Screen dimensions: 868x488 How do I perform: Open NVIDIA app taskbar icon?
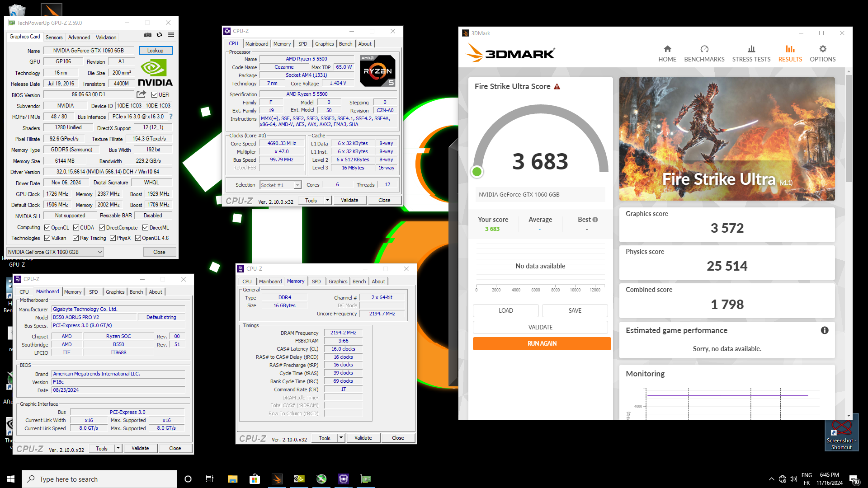click(x=299, y=479)
